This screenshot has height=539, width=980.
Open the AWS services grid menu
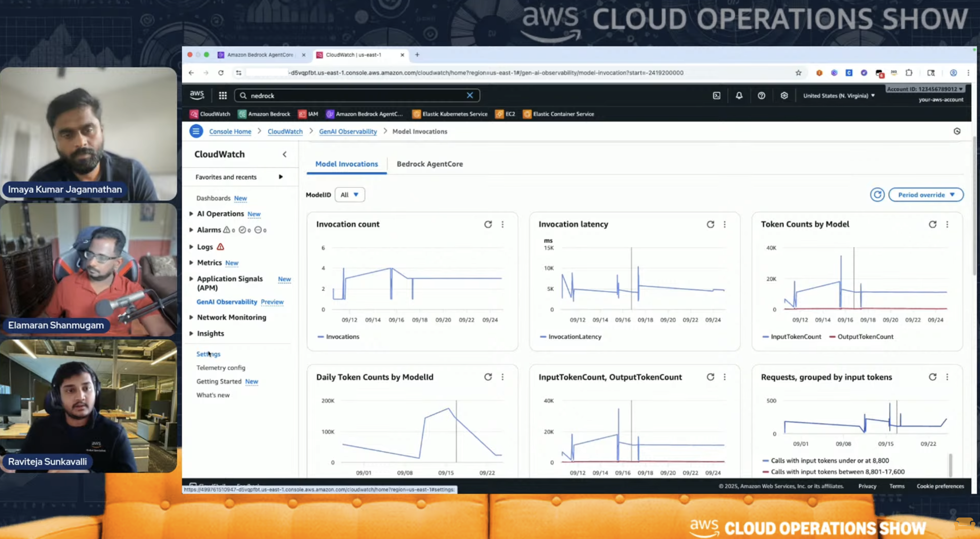coord(222,96)
